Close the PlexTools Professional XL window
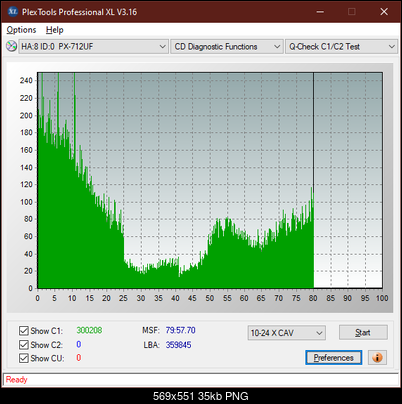The width and height of the screenshot is (402, 404). (x=384, y=12)
